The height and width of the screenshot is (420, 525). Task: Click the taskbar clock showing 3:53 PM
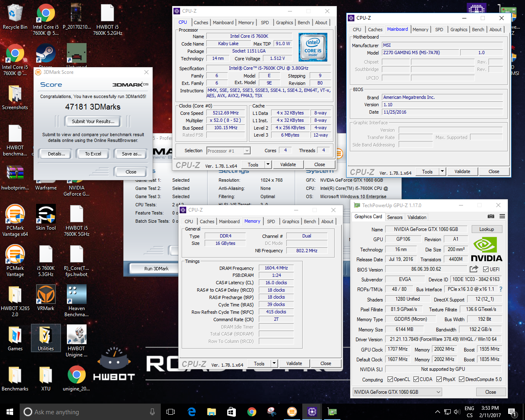point(490,412)
